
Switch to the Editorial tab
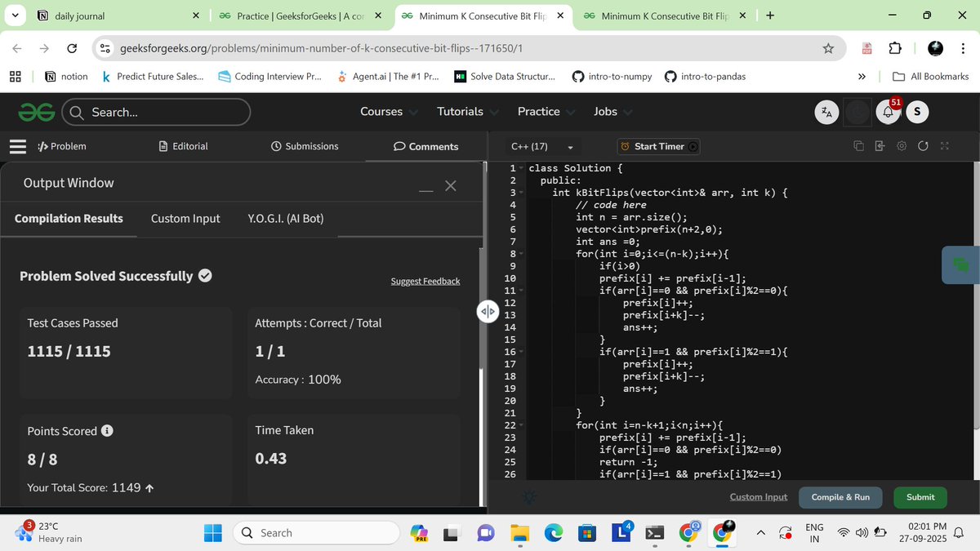coord(183,146)
